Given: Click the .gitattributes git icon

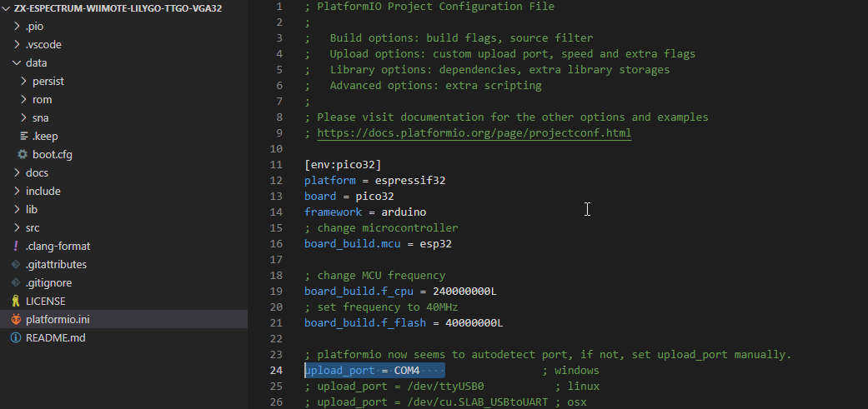Looking at the screenshot, I should tap(16, 264).
